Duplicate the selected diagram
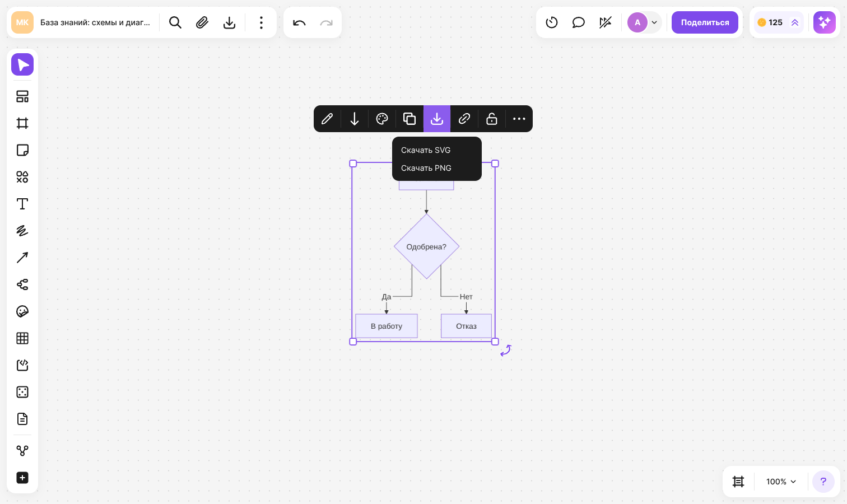Viewport: 847px width, 504px height. pyautogui.click(x=409, y=119)
